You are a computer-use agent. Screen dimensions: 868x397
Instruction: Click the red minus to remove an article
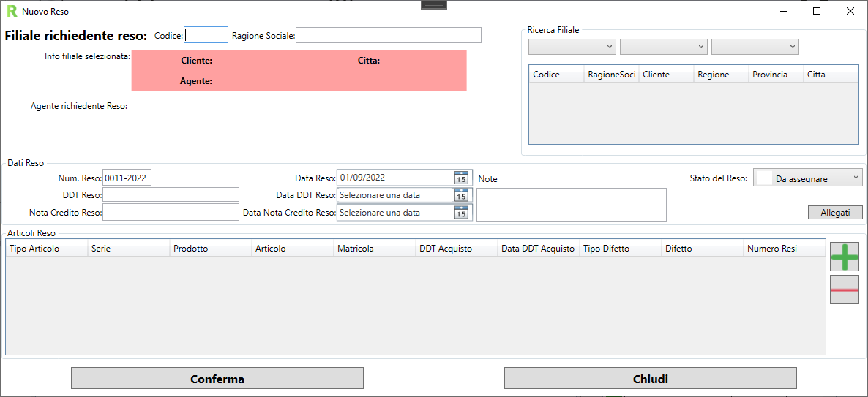coord(844,290)
